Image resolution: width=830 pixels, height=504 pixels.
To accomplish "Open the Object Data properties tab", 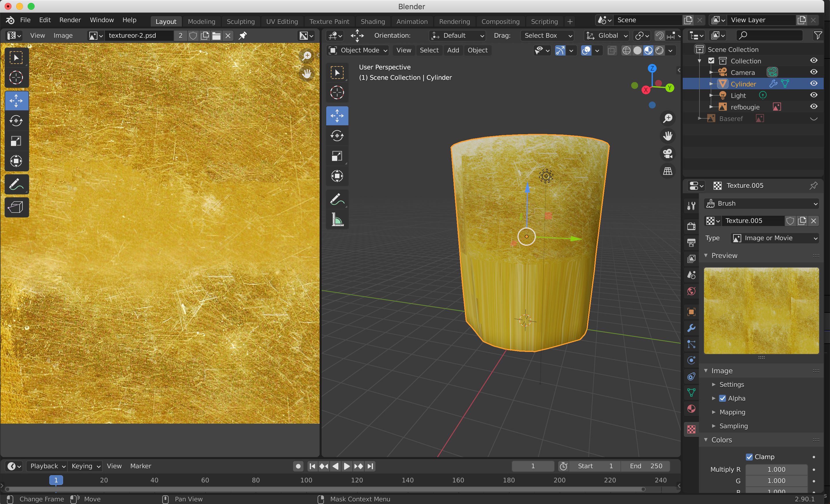I will pyautogui.click(x=691, y=392).
